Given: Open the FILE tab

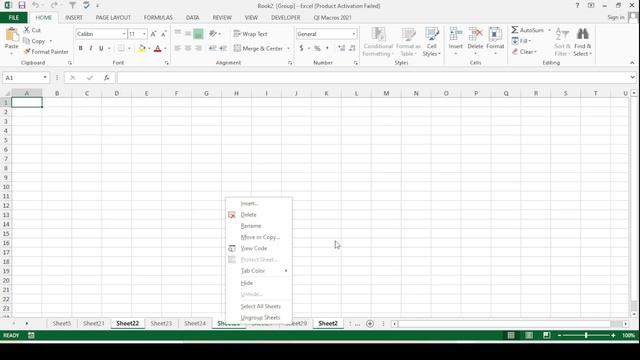Looking at the screenshot, I should point(13,18).
